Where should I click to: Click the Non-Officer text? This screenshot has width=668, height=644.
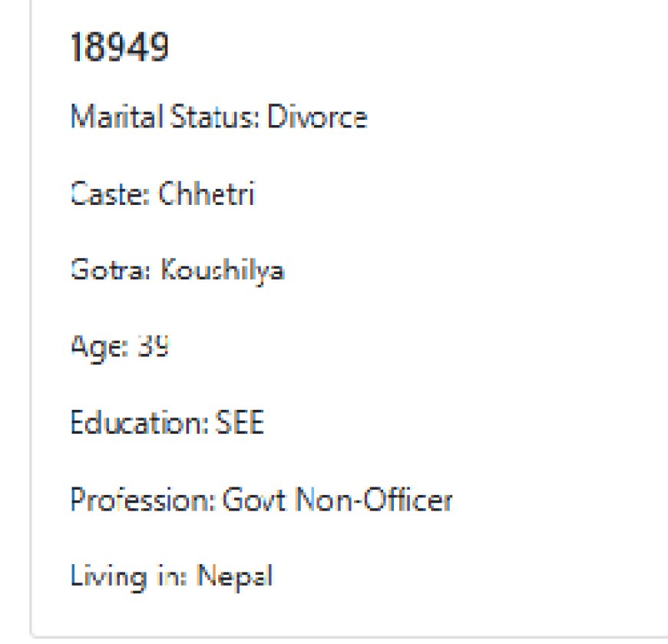pos(374,499)
